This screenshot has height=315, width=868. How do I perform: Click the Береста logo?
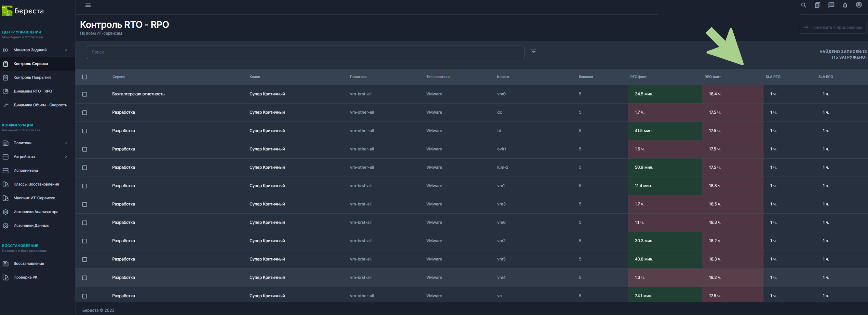pos(23,11)
